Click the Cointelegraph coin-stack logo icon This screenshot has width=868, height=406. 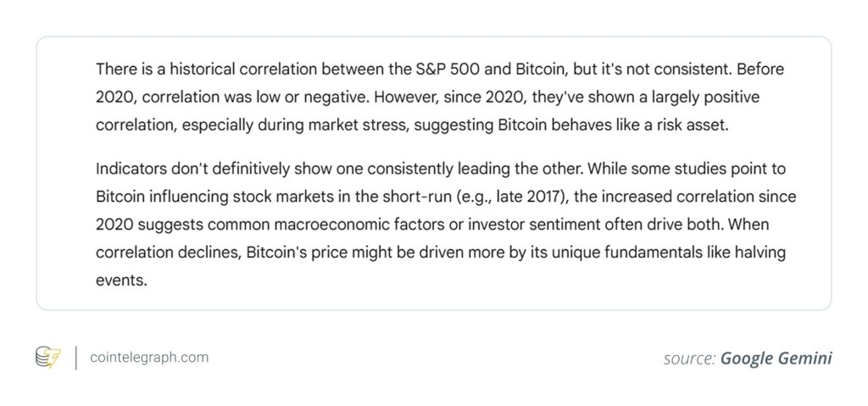(47, 358)
